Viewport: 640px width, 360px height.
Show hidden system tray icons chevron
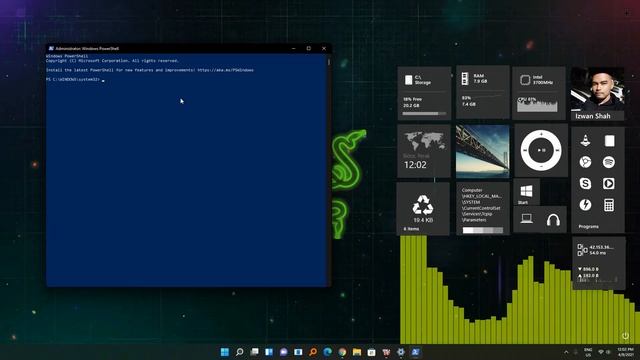pyautogui.click(x=566, y=352)
